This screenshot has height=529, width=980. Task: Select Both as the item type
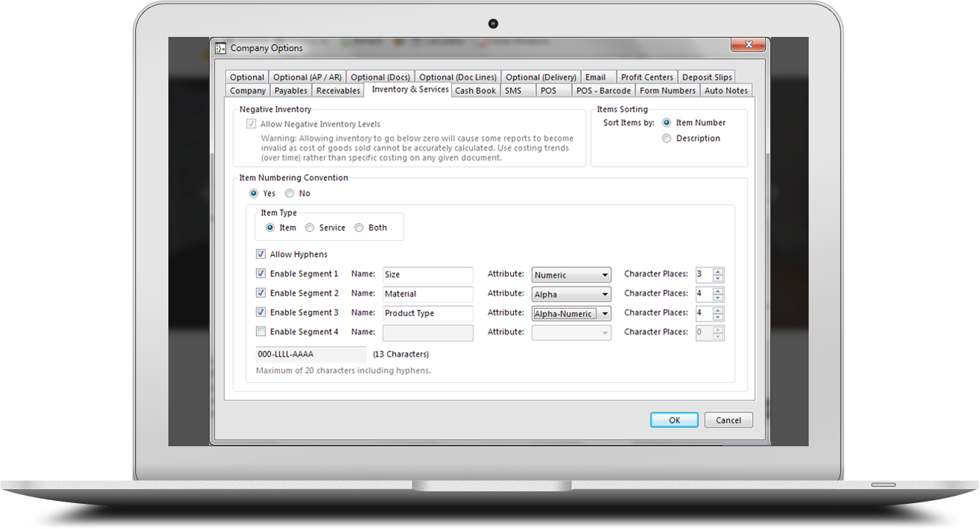pos(359,228)
